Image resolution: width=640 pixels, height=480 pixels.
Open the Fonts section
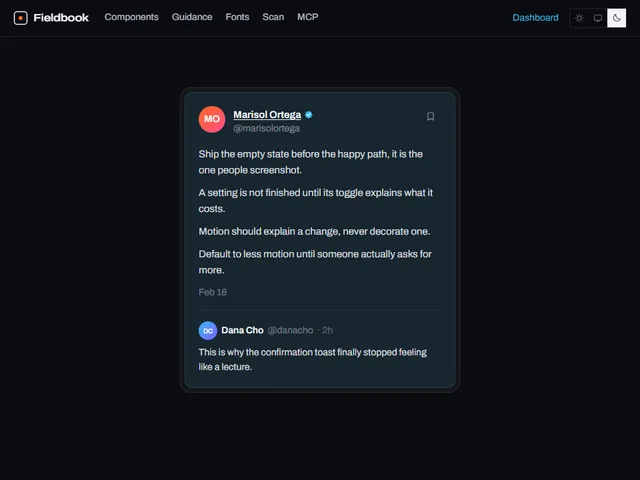[237, 17]
